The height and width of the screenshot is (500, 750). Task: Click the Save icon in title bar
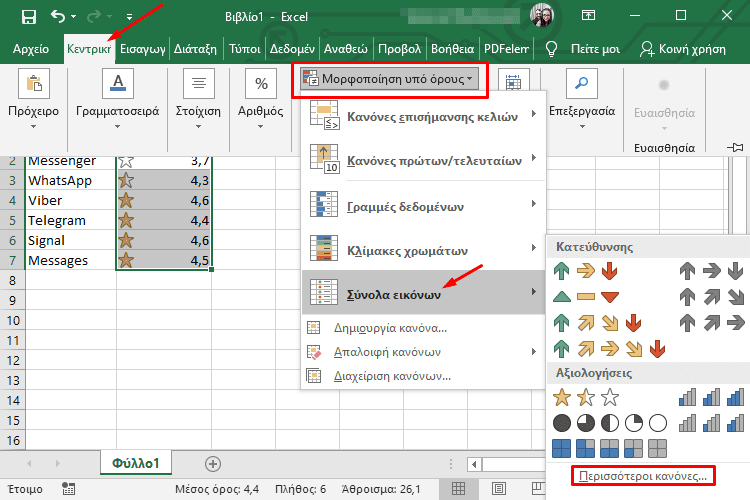pyautogui.click(x=29, y=17)
